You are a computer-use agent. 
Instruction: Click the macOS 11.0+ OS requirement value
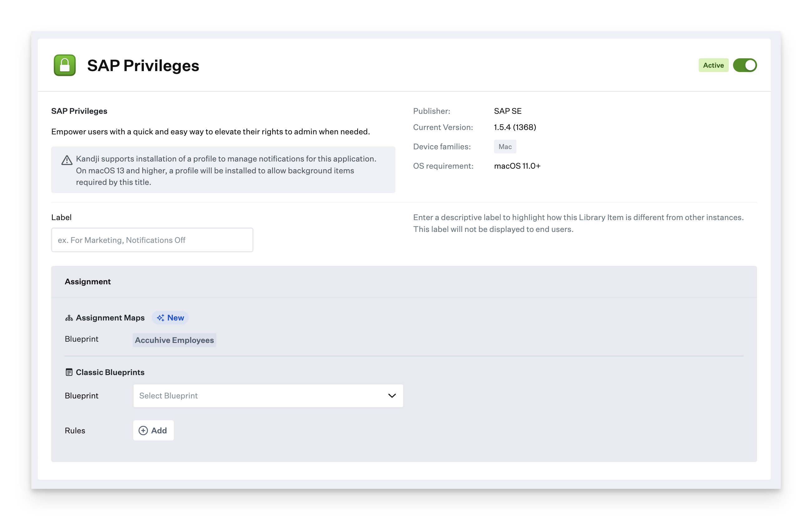coord(517,166)
